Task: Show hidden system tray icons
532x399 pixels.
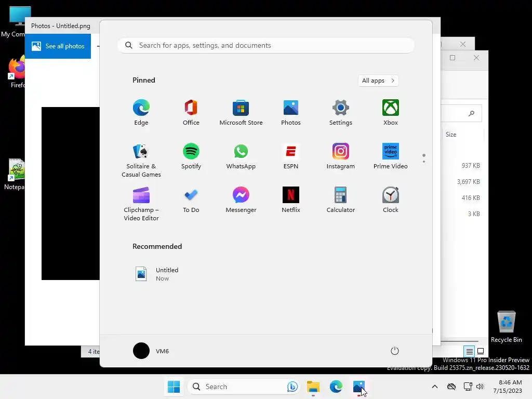Action: pyautogui.click(x=435, y=387)
